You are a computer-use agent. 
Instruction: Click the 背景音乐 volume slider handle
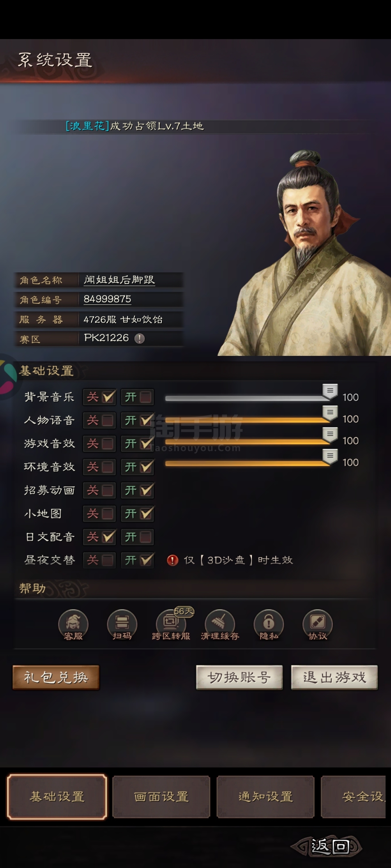(330, 392)
